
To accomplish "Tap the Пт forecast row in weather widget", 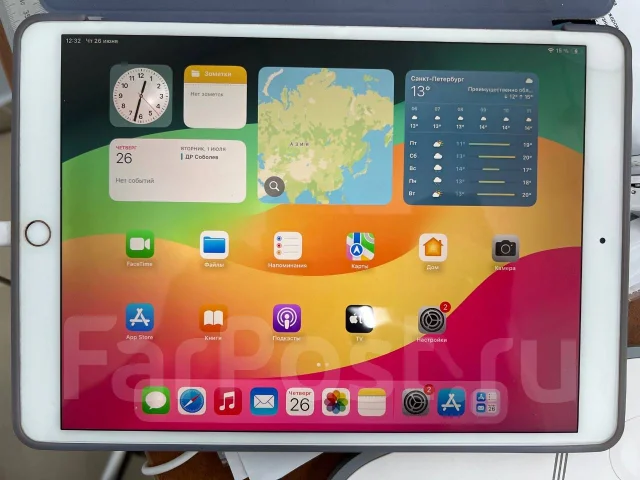I will pos(471,144).
